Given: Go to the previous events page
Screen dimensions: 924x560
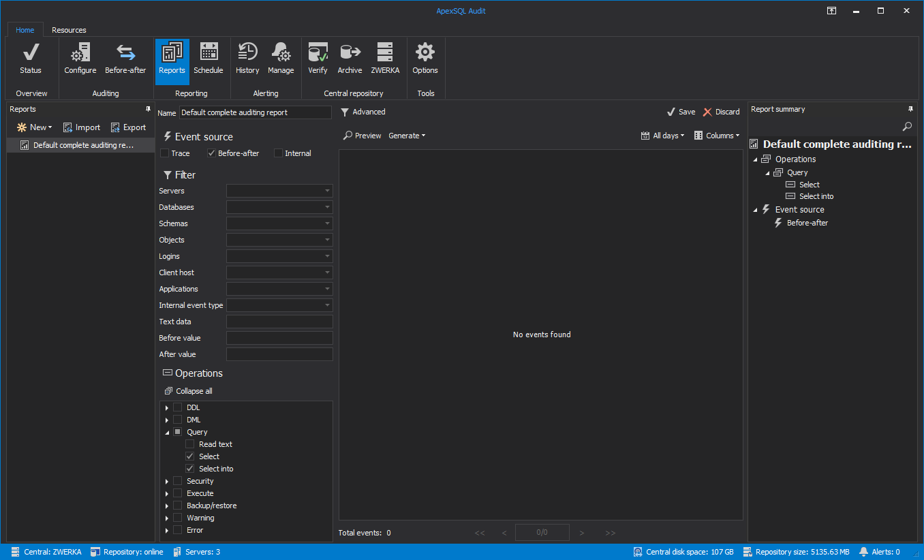Looking at the screenshot, I should tap(504, 533).
